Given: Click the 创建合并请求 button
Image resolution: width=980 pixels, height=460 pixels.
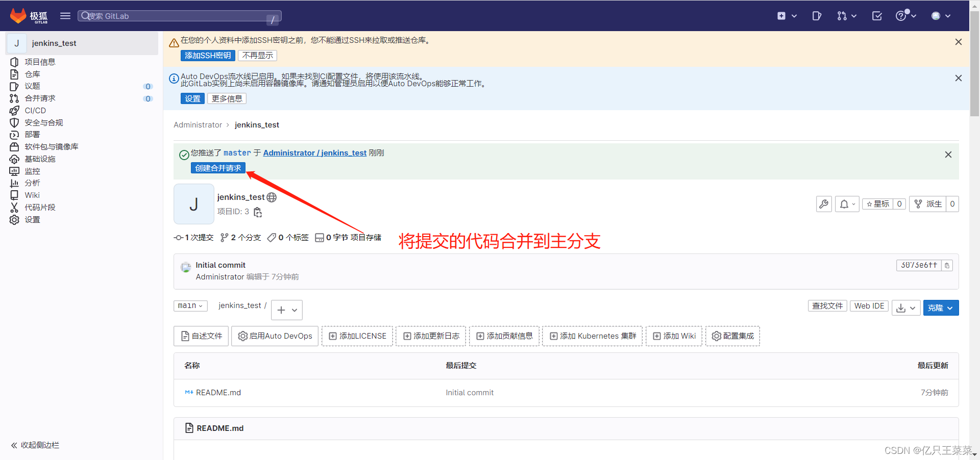Looking at the screenshot, I should [218, 168].
